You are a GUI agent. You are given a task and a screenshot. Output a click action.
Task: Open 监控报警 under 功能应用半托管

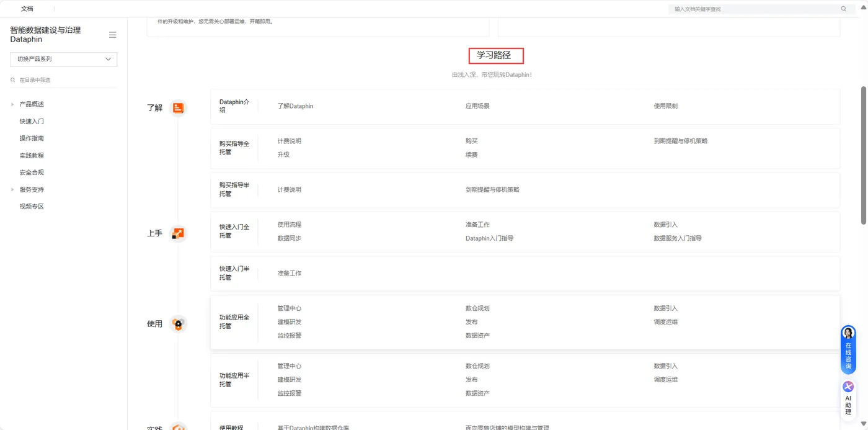[290, 393]
